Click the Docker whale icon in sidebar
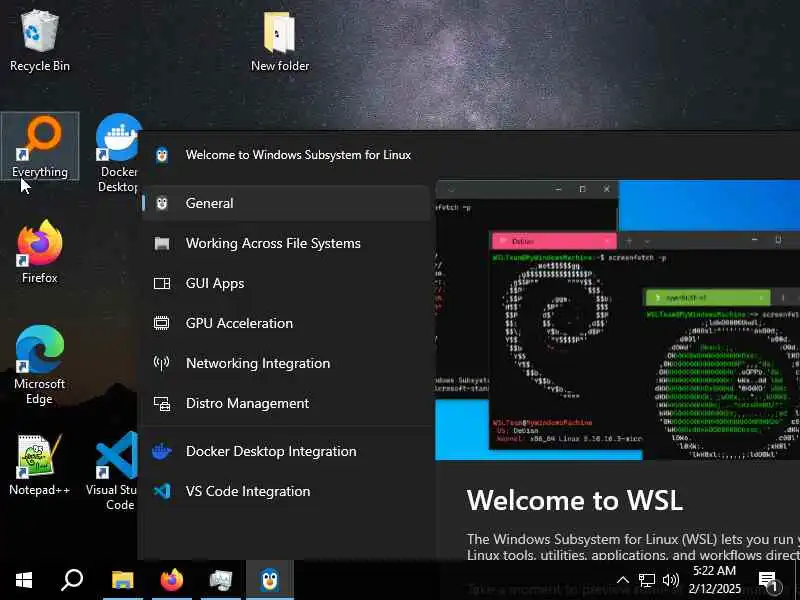The width and height of the screenshot is (800, 600). (162, 451)
